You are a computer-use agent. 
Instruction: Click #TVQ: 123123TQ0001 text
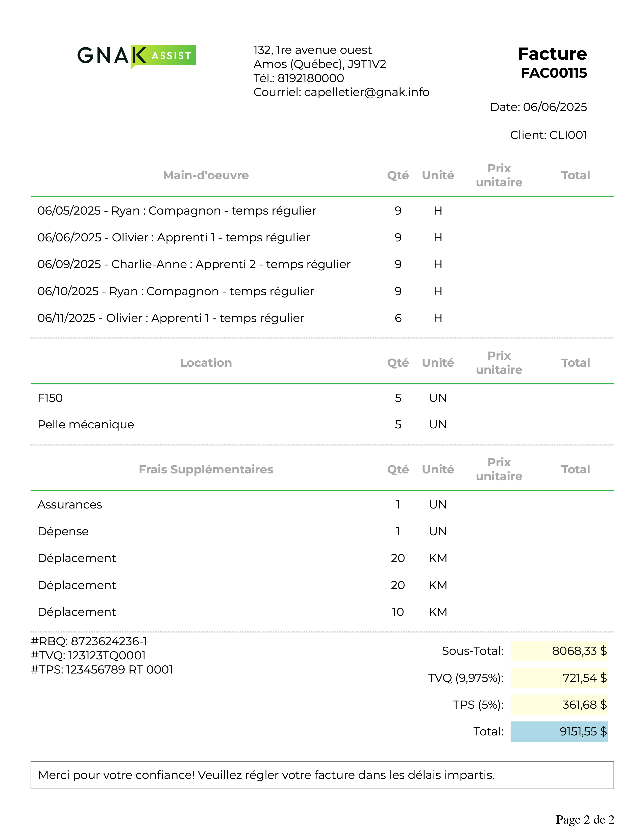88,655
